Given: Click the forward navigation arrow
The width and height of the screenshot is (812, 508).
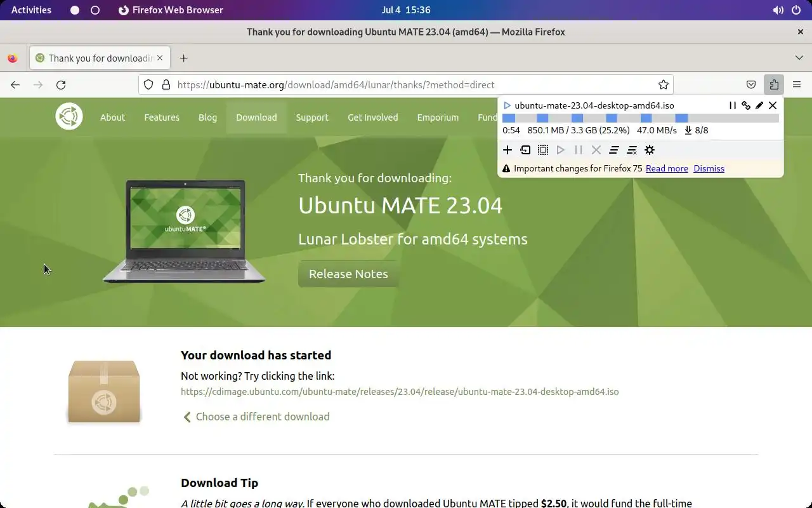Looking at the screenshot, I should (x=38, y=84).
